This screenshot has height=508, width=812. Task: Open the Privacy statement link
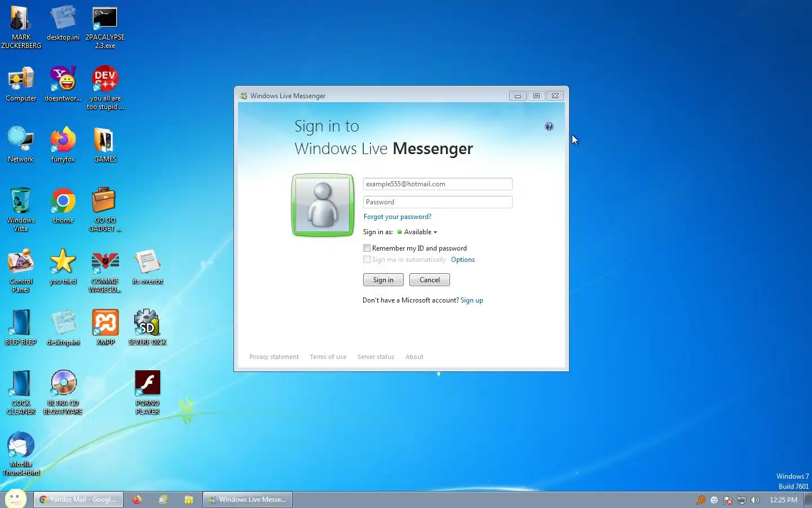point(274,357)
